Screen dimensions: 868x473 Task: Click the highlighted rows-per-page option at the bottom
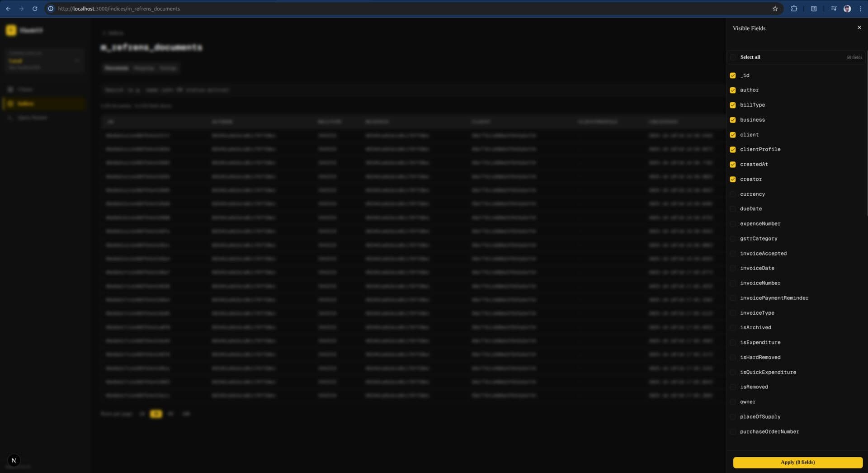(156, 414)
